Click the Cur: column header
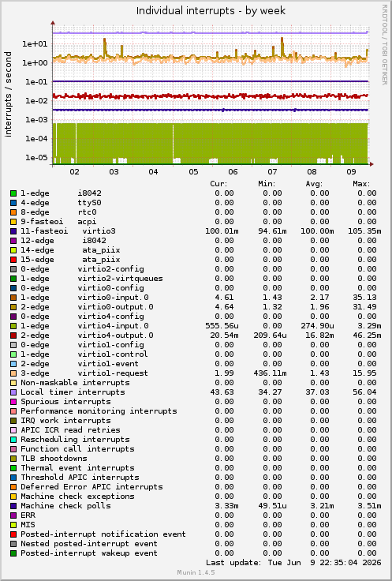The image size is (392, 581). [218, 184]
